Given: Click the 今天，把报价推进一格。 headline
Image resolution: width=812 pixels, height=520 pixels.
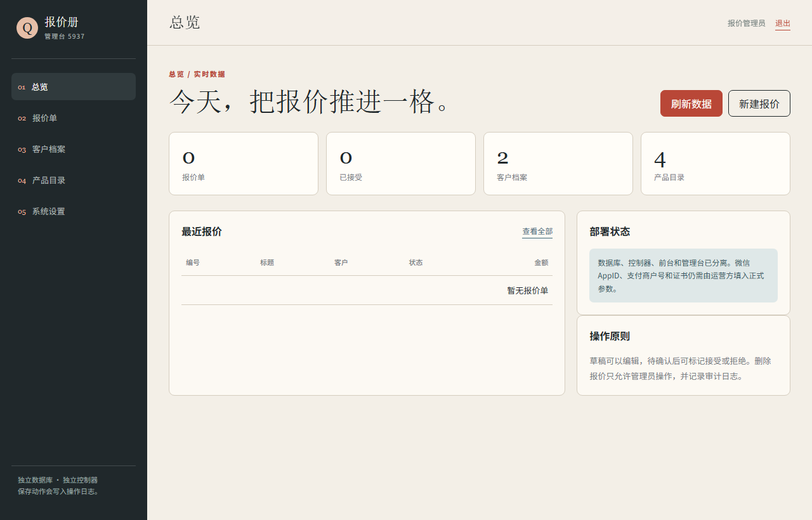Looking at the screenshot, I should [x=310, y=101].
